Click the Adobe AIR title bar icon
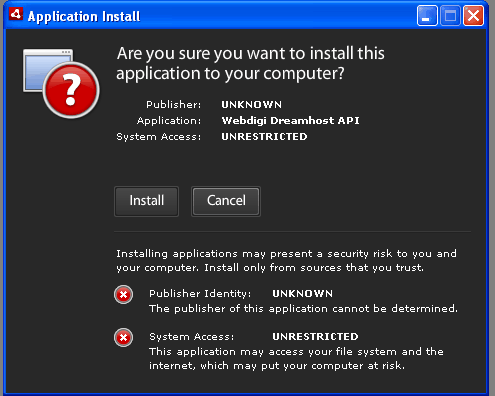The width and height of the screenshot is (495, 396). [x=16, y=15]
